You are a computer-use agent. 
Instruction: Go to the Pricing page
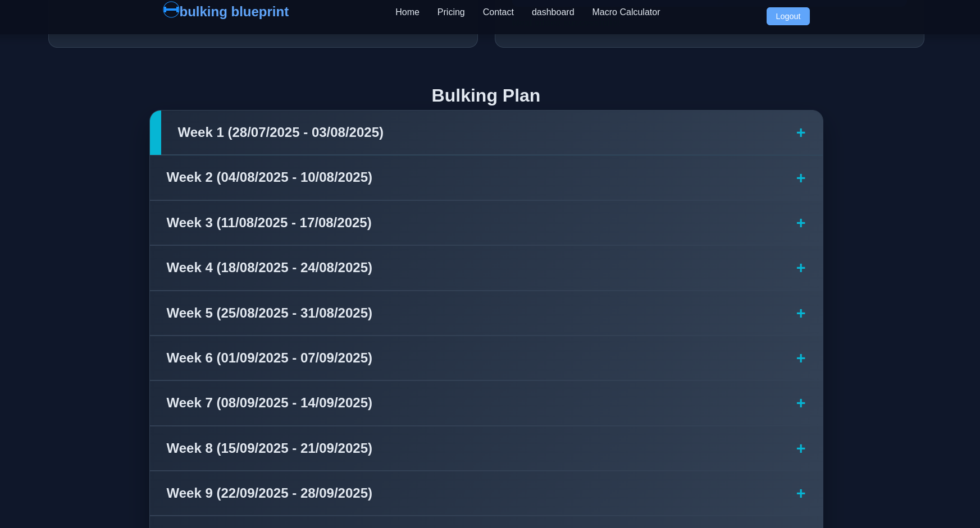pos(451,12)
